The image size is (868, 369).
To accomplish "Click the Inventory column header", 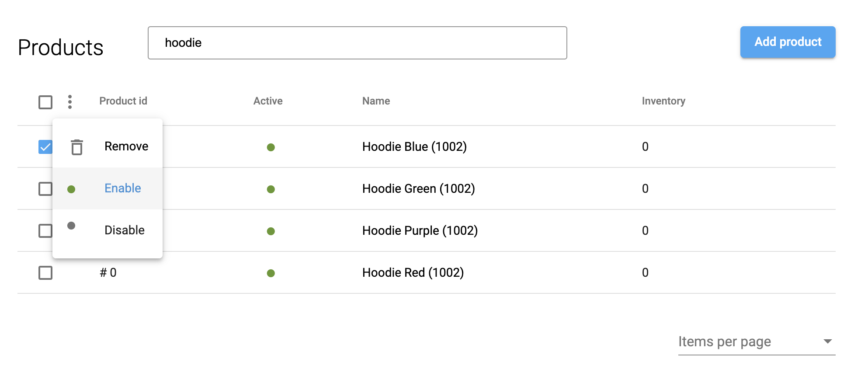I will pos(663,101).
